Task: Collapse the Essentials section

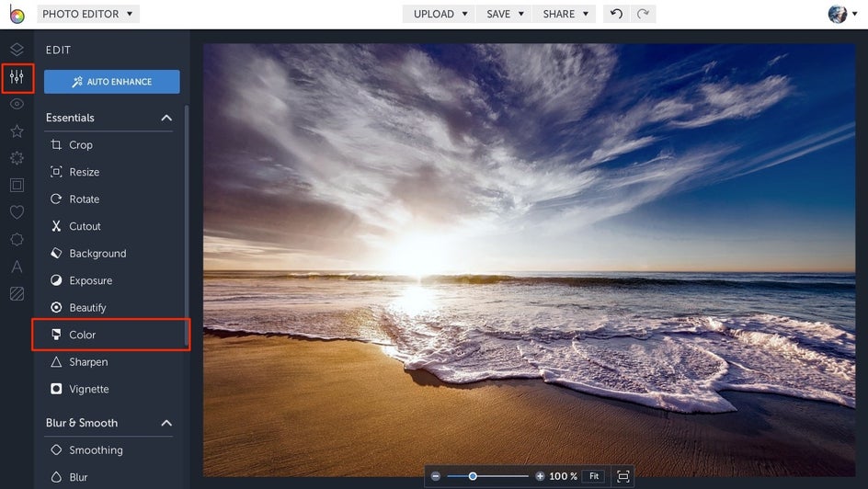Action: [166, 118]
